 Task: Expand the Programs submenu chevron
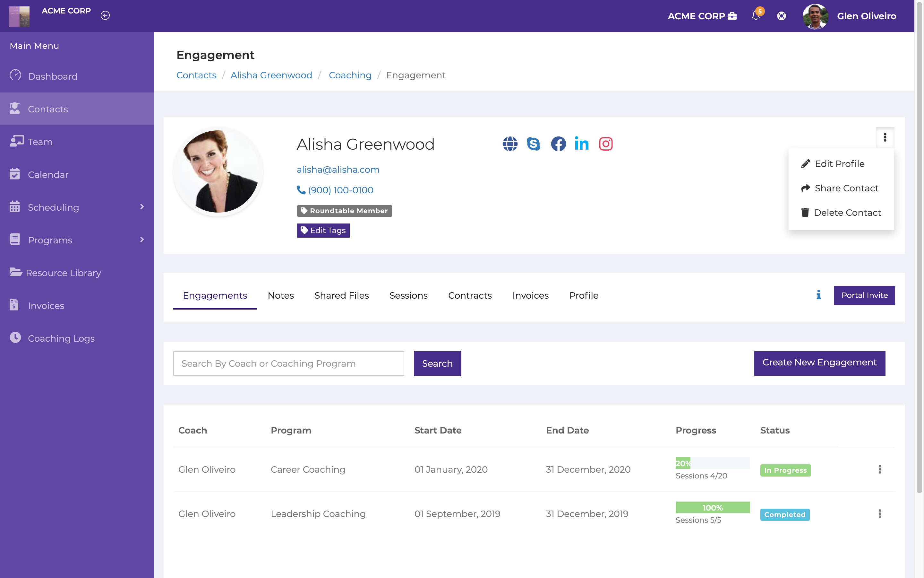pyautogui.click(x=142, y=240)
